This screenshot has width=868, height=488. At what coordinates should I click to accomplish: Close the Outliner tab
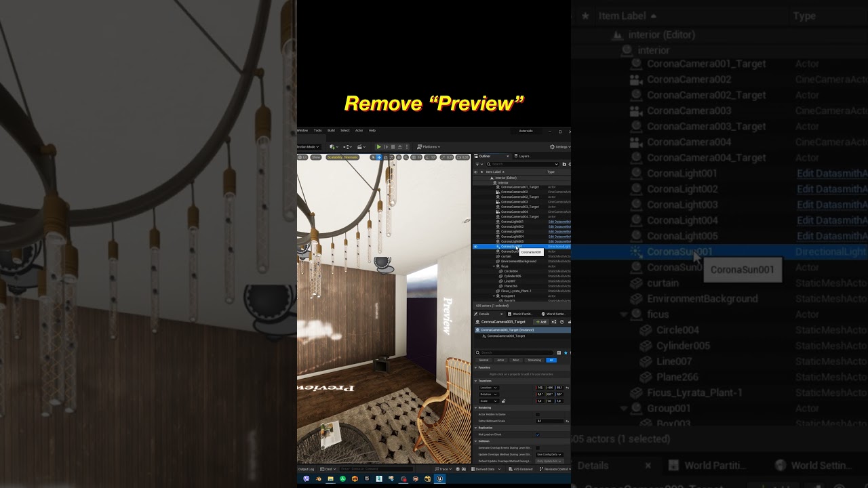(x=507, y=156)
